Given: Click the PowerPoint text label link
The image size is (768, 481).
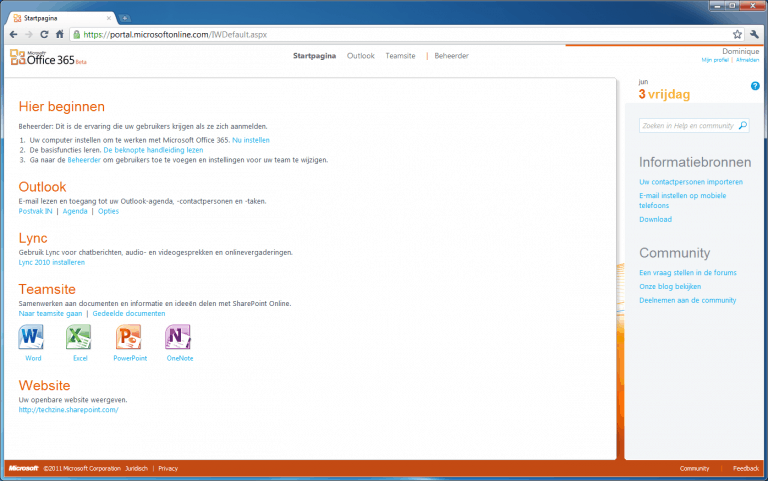Looking at the screenshot, I should coord(130,358).
